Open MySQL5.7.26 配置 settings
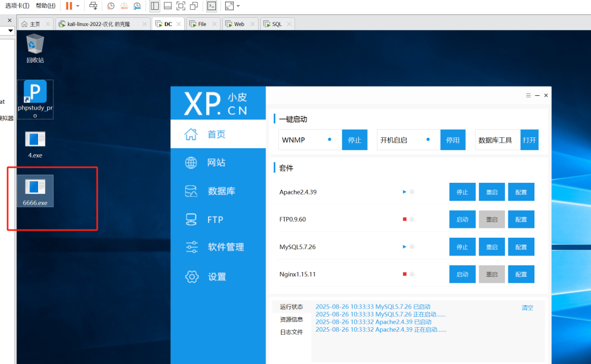The image size is (591, 364). point(521,247)
